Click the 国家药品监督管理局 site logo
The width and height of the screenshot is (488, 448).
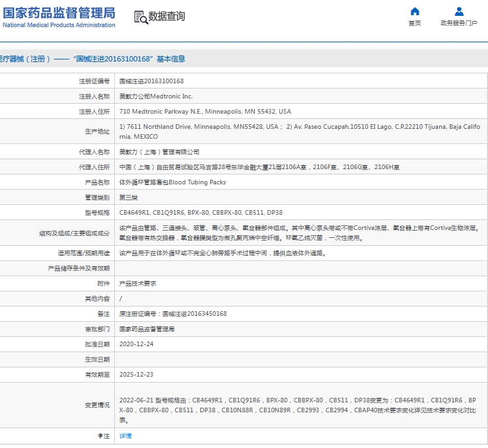pos(58,17)
